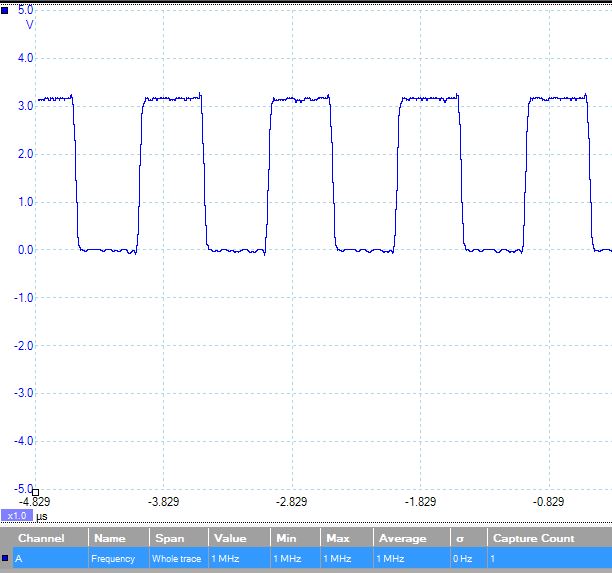
Task: Click the Whole trace span cell
Action: (x=176, y=559)
